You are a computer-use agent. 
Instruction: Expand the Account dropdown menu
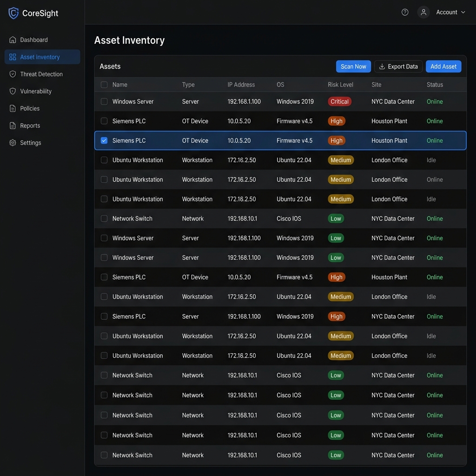[450, 12]
